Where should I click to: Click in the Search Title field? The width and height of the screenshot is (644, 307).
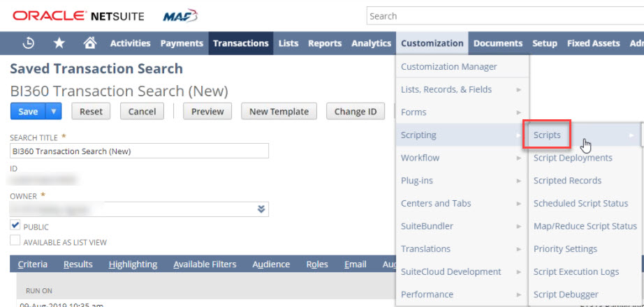click(x=140, y=151)
